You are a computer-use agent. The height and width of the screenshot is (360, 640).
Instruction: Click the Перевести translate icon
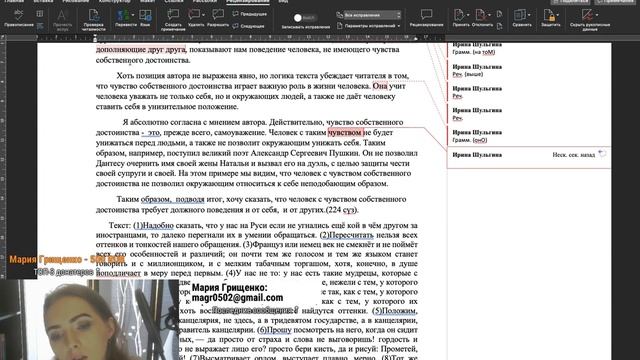click(122, 16)
